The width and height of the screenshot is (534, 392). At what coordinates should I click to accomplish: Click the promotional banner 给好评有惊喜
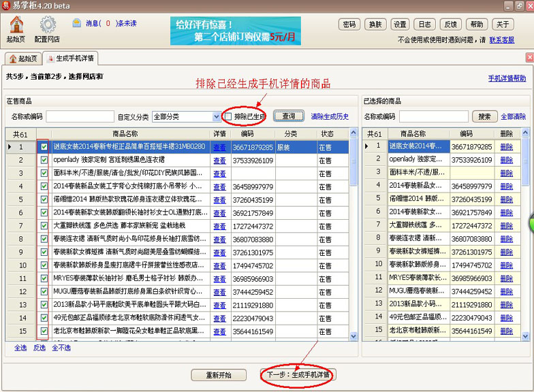coord(236,31)
